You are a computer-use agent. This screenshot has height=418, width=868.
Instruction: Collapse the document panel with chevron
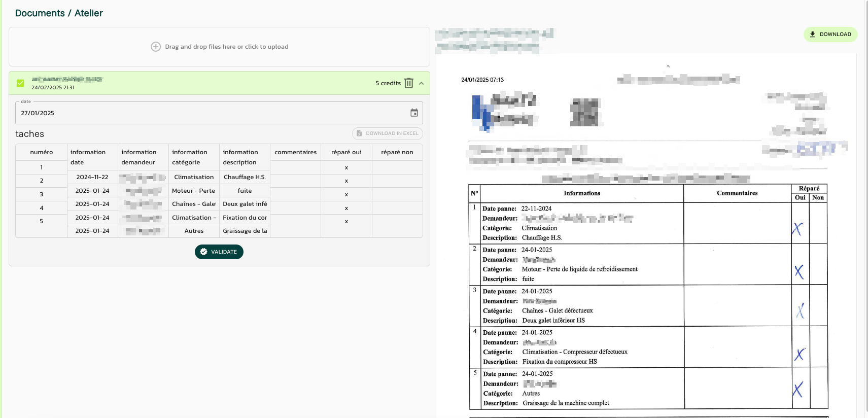coord(422,83)
